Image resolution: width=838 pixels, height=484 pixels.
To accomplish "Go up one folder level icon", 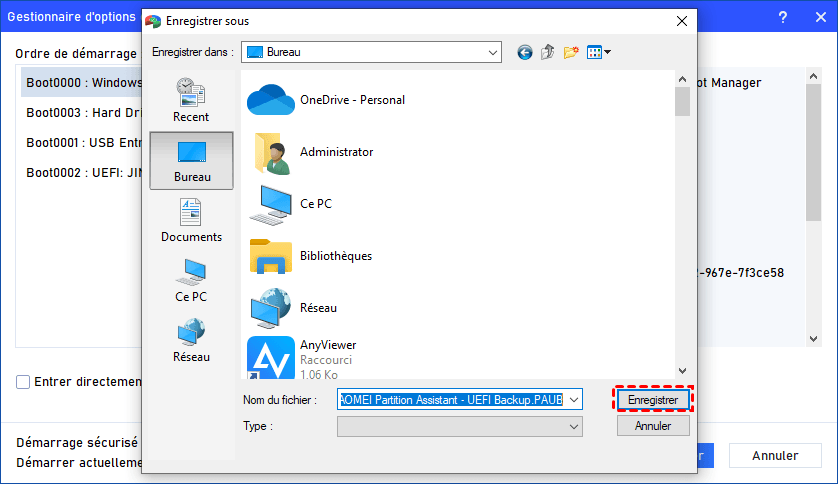I will click(x=547, y=52).
